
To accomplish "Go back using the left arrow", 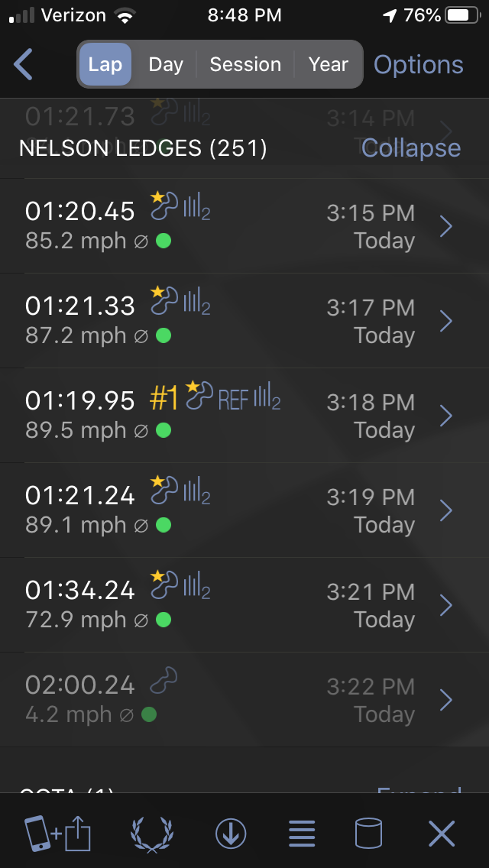I will (24, 65).
